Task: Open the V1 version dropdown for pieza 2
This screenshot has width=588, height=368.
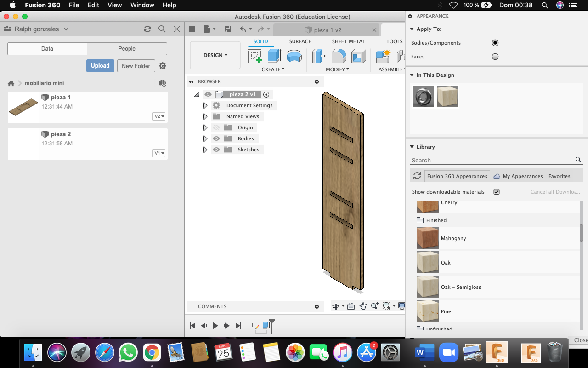Action: coord(159,153)
